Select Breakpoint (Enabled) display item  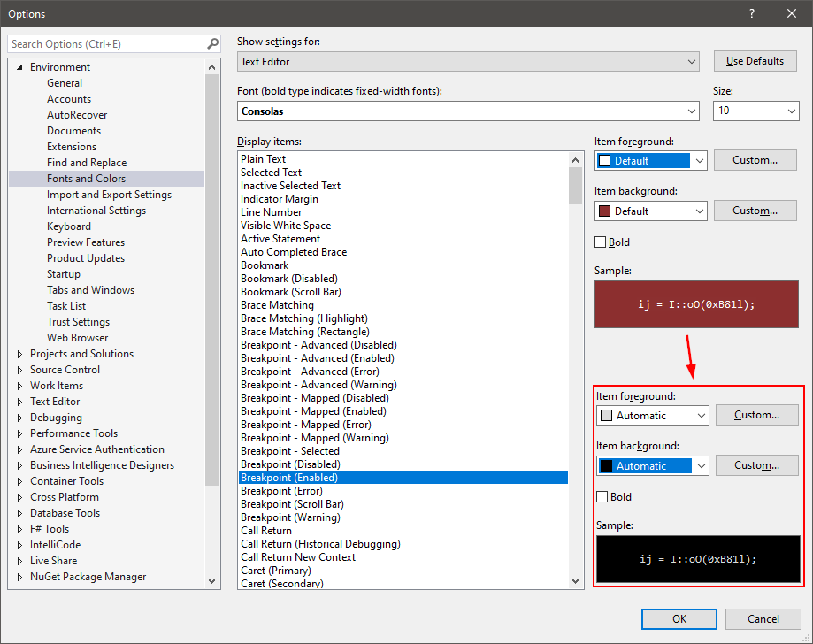(403, 478)
